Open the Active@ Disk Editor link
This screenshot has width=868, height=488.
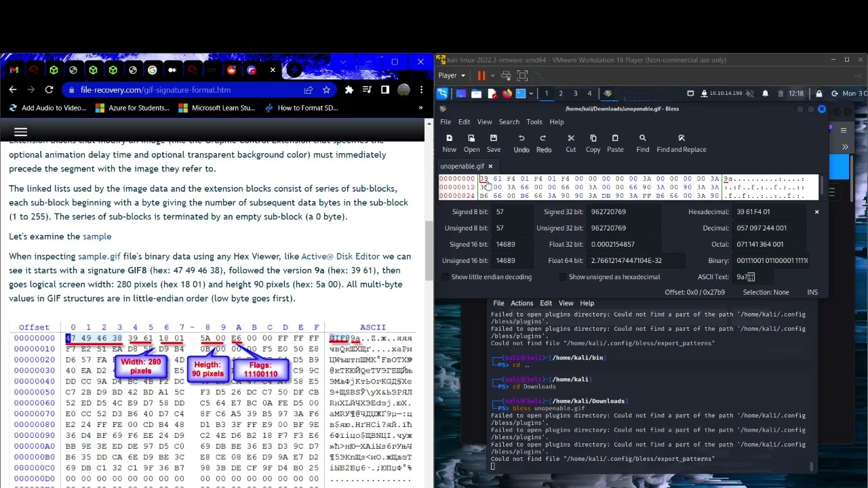[340, 256]
